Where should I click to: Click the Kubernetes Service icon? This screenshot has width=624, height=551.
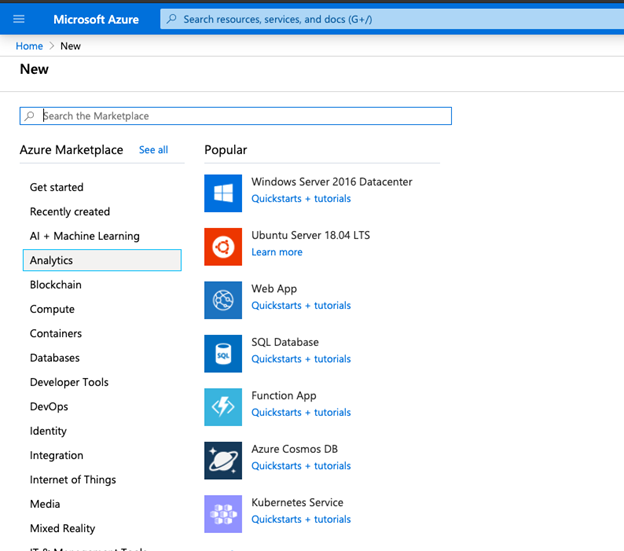[223, 514]
